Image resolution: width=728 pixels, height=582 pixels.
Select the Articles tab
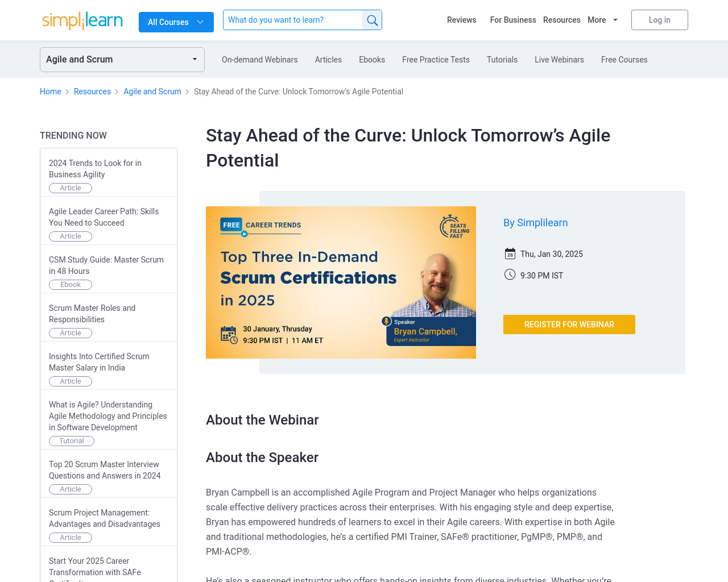click(329, 60)
